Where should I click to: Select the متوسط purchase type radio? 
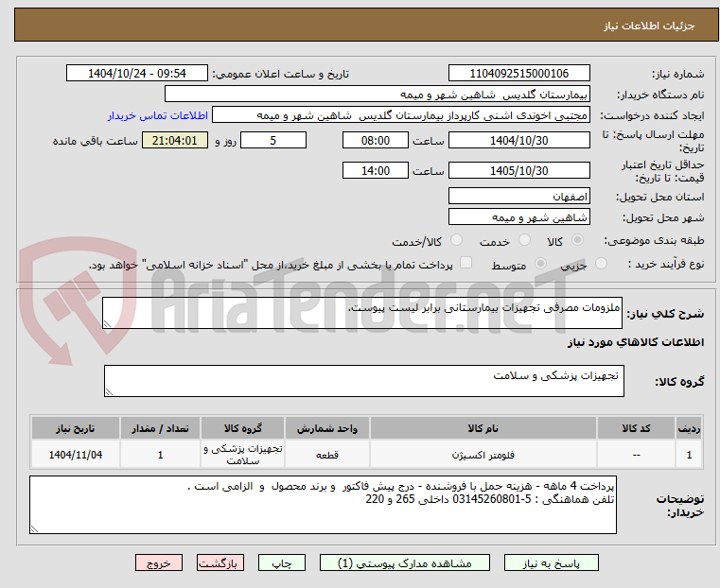(x=541, y=264)
